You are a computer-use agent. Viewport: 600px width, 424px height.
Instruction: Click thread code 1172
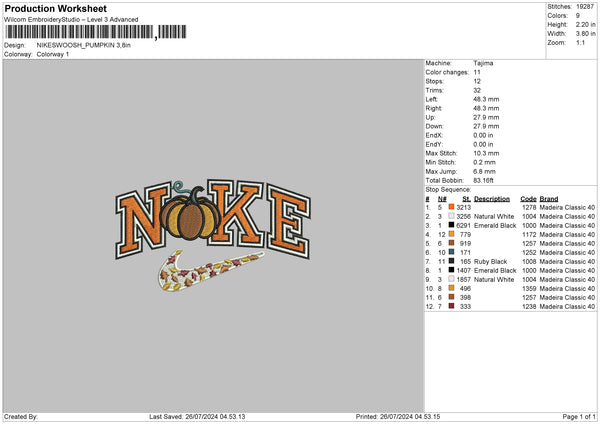pyautogui.click(x=529, y=235)
